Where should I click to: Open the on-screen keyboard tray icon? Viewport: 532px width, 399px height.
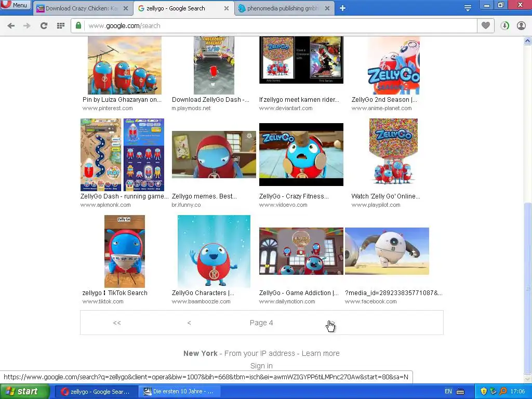[x=460, y=392]
